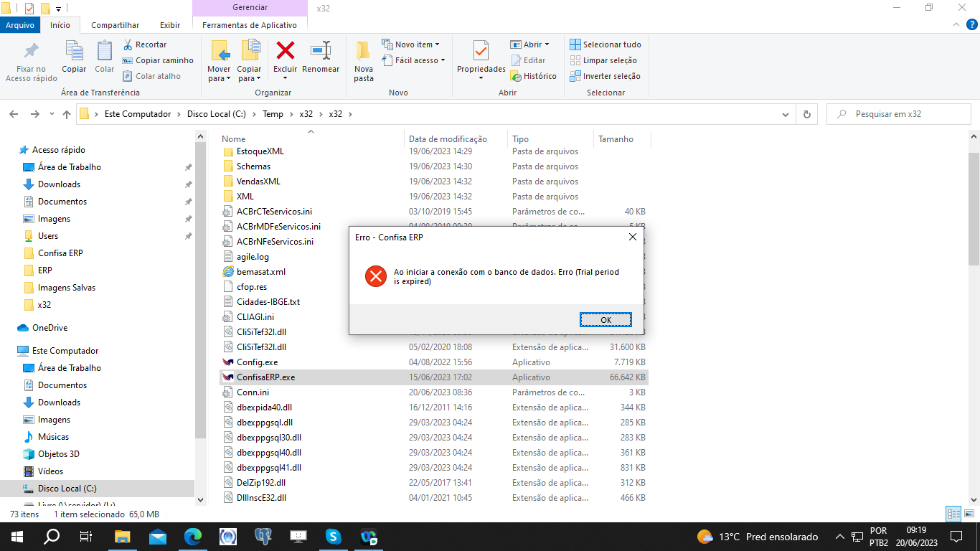
Task: Click Colar atalho in the ribbon
Action: click(x=152, y=76)
